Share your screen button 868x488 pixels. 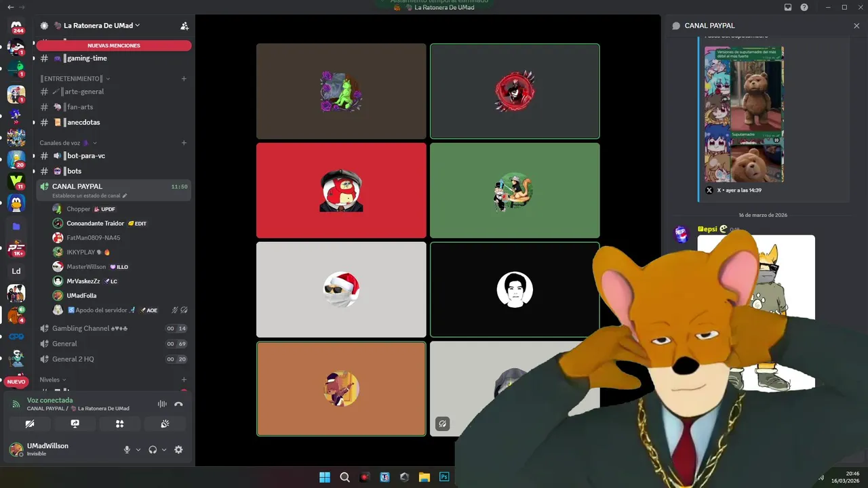75,424
